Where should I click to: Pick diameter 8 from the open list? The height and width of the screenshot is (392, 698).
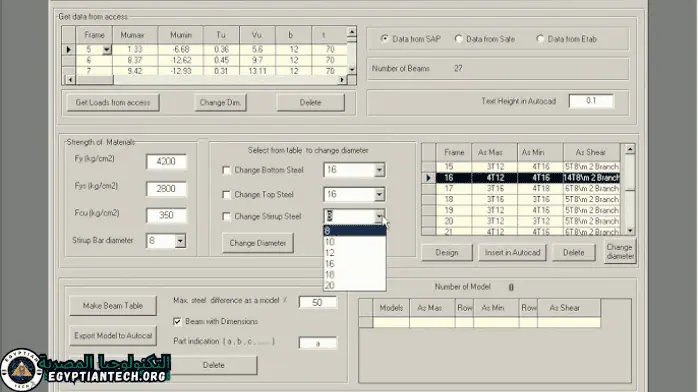[x=354, y=231]
